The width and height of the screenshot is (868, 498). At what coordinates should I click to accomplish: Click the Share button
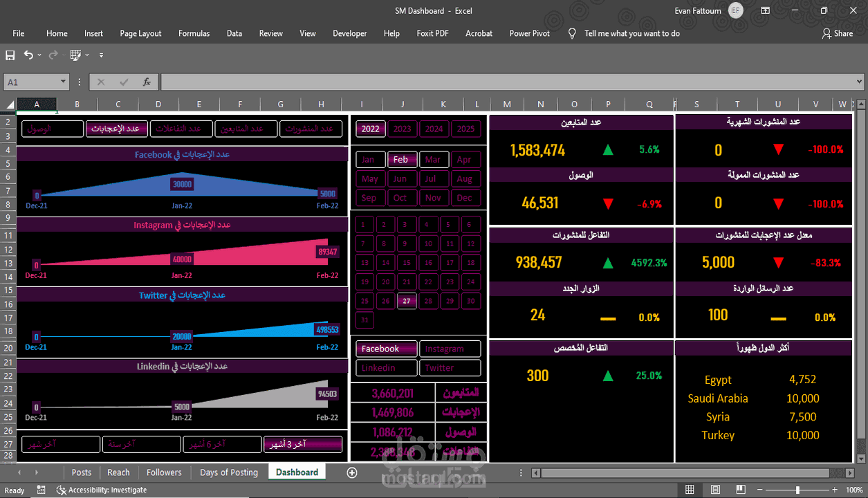point(838,33)
